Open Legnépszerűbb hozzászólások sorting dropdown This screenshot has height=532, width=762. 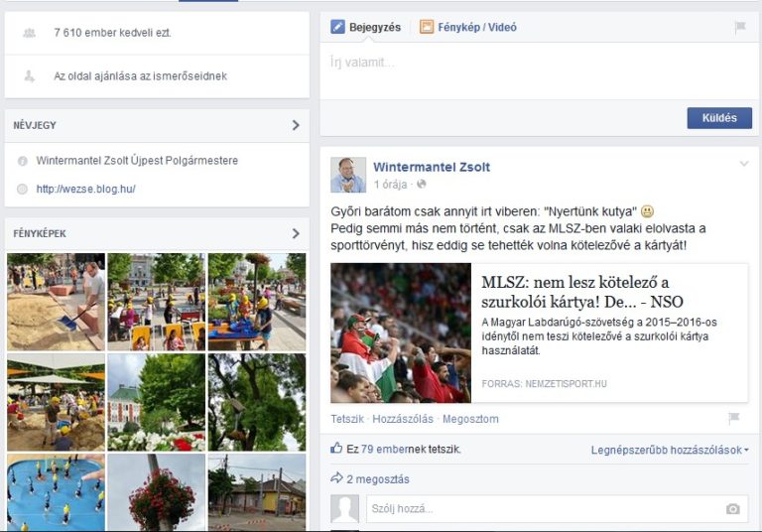[x=670, y=451]
